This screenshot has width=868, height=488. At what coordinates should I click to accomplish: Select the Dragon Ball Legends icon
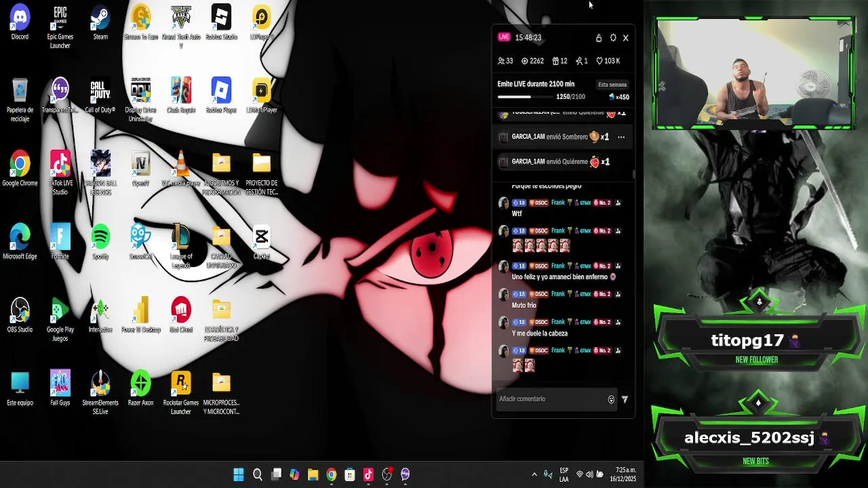(100, 174)
